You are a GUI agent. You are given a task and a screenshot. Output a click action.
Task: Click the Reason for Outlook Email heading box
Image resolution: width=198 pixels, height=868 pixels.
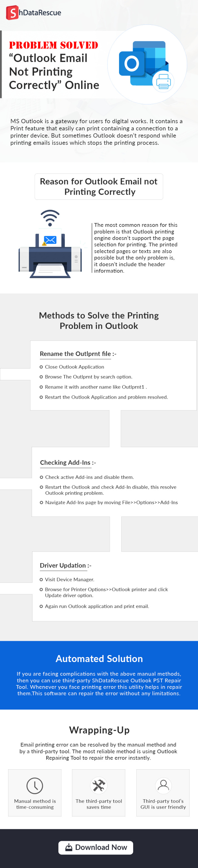99,186
